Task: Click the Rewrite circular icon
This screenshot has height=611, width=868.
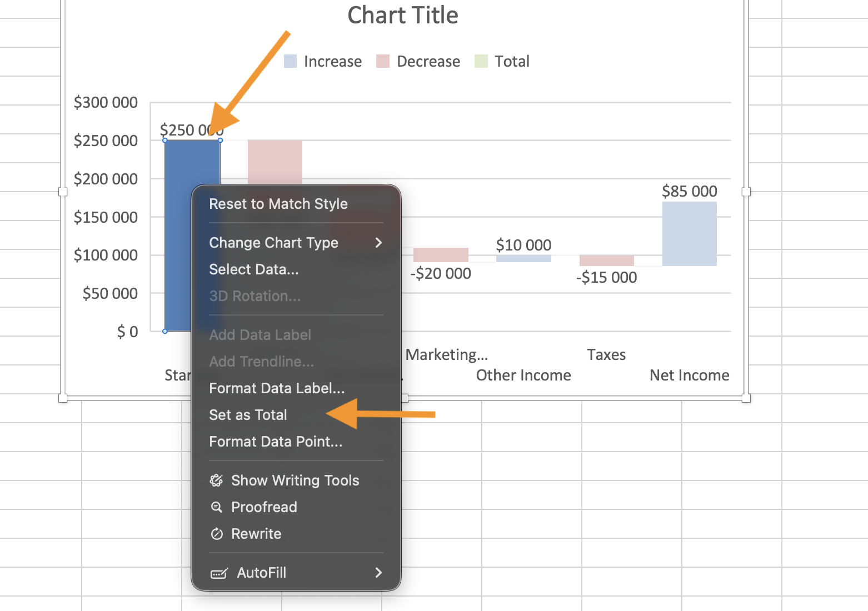Action: (x=216, y=534)
